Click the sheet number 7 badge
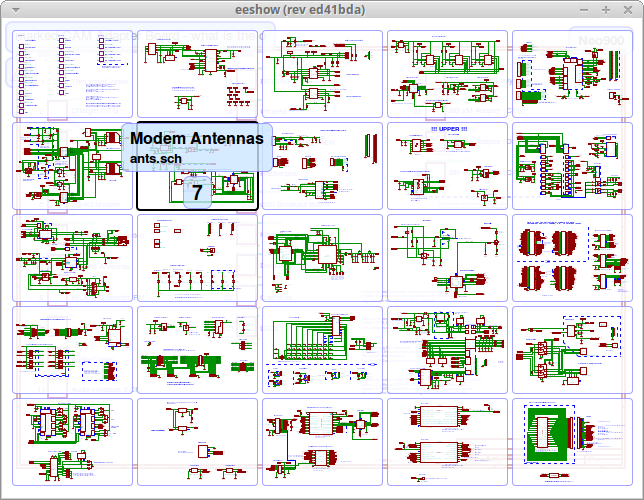Image resolution: width=644 pixels, height=500 pixels. click(197, 192)
